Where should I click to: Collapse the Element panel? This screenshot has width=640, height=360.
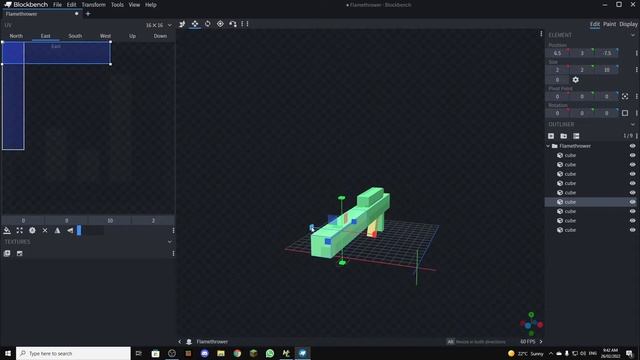[633, 36]
